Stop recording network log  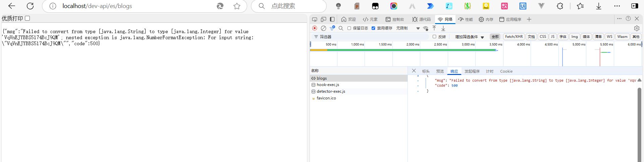[315, 28]
